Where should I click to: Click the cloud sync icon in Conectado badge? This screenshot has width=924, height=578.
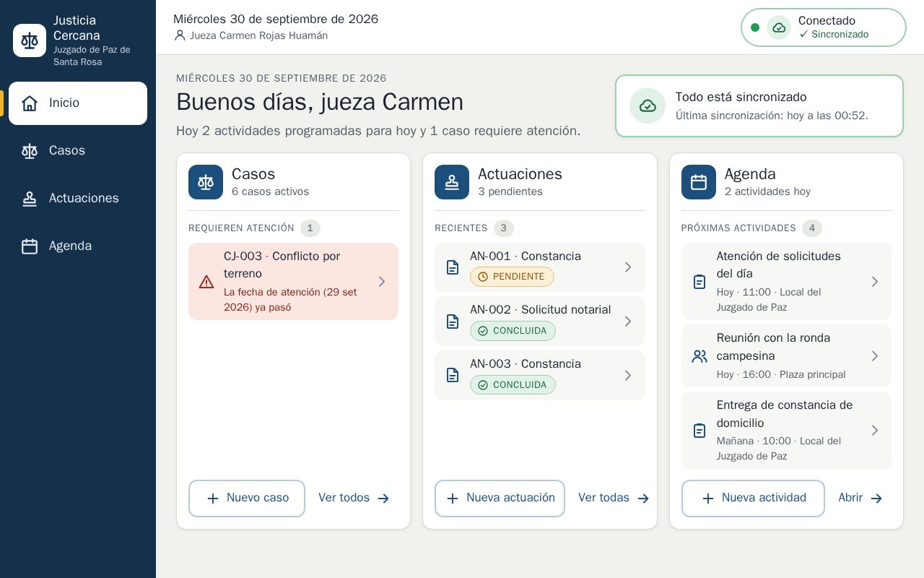[x=779, y=27]
